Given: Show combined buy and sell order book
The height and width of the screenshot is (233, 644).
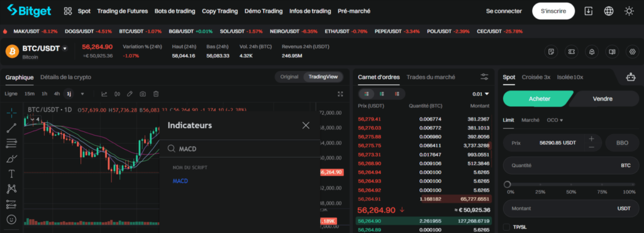Looking at the screenshot, I should tap(367, 94).
